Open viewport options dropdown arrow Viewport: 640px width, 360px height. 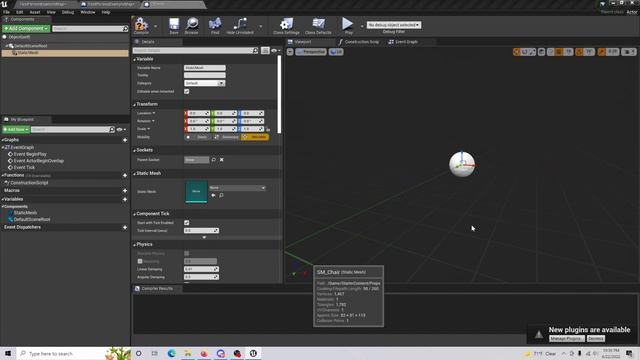pos(290,52)
